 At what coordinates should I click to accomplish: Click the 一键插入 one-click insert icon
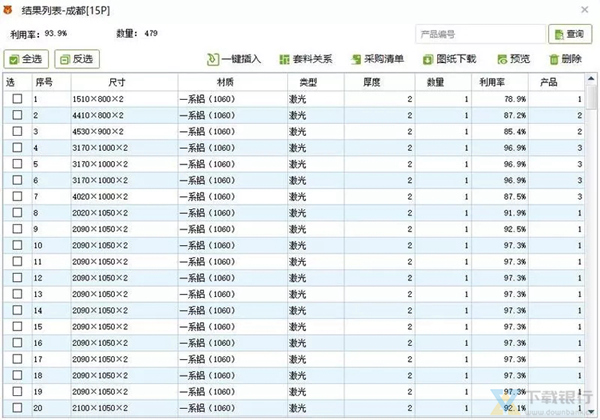coord(212,59)
